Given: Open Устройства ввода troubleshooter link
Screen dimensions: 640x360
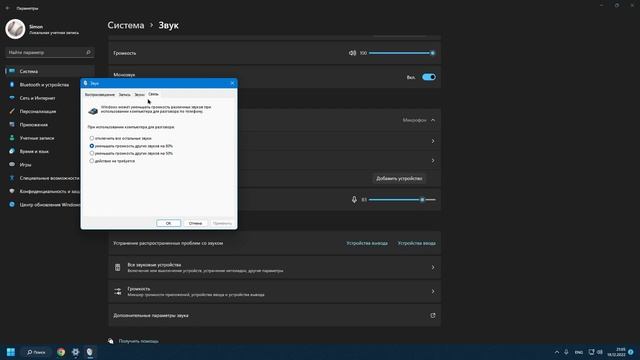Looking at the screenshot, I should 417,243.
